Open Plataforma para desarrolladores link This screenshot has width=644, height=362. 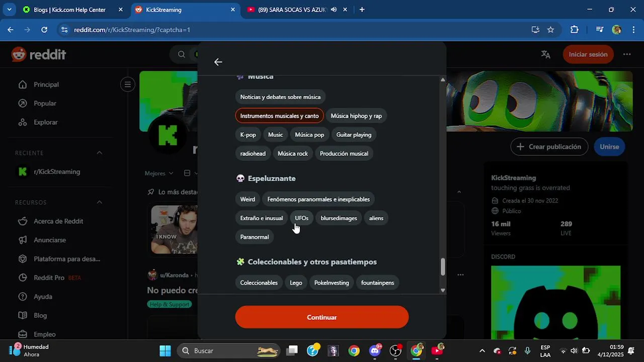pyautogui.click(x=67, y=259)
